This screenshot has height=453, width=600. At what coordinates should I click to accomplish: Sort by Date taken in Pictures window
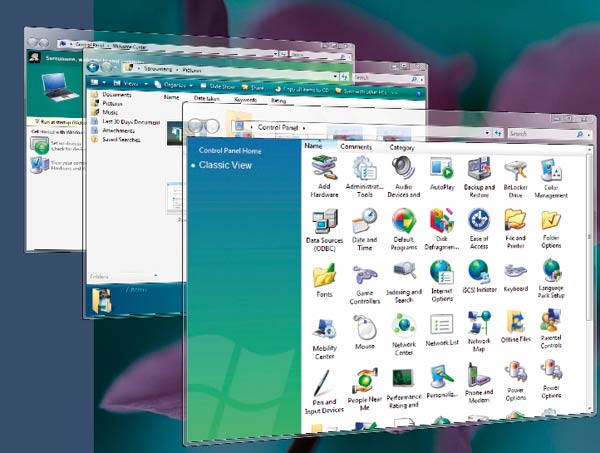click(207, 98)
